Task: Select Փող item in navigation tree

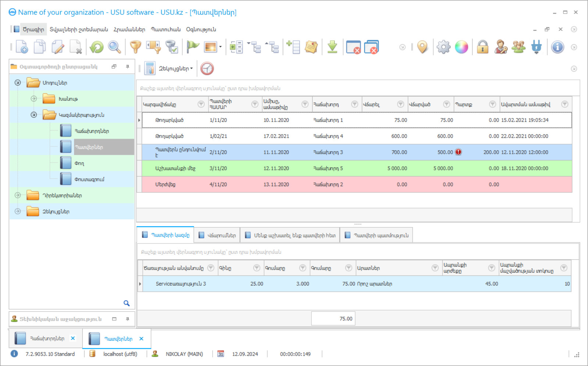Action: coord(79,163)
